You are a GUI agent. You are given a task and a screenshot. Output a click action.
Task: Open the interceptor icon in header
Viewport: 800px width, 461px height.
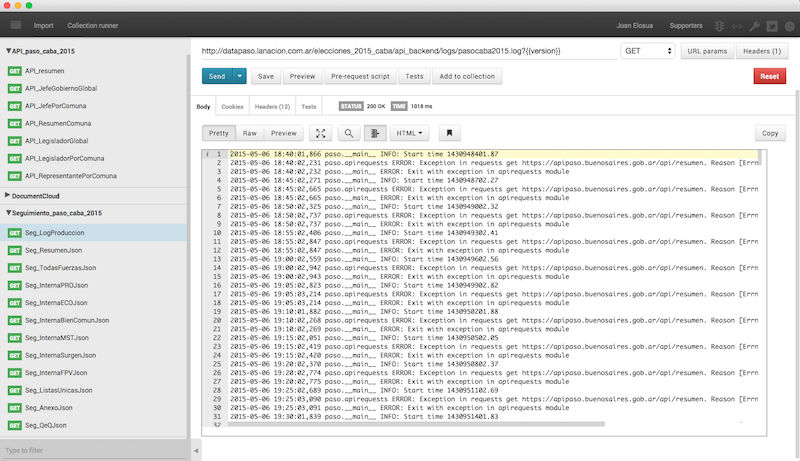click(719, 25)
